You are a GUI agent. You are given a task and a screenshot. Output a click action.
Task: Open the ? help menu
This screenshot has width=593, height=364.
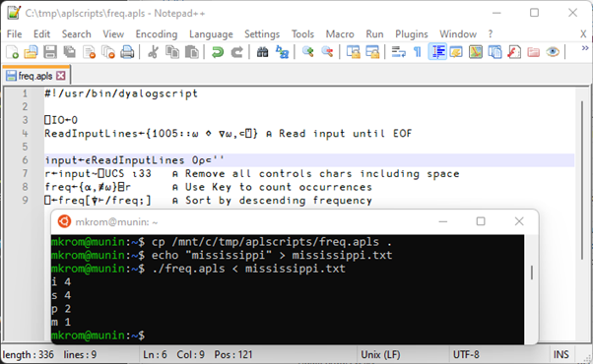(491, 34)
